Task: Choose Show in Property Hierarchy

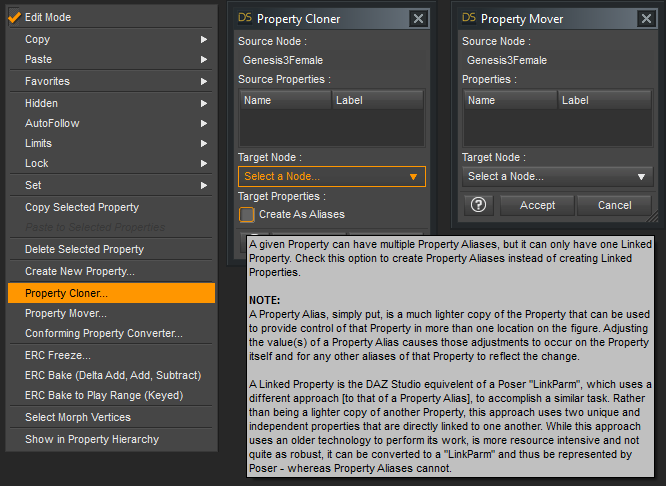Action: click(x=92, y=439)
